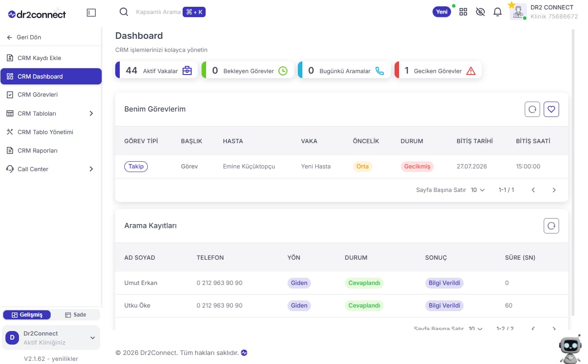This screenshot has height=364, width=588.
Task: Switch to Sade view mode
Action: [75, 315]
